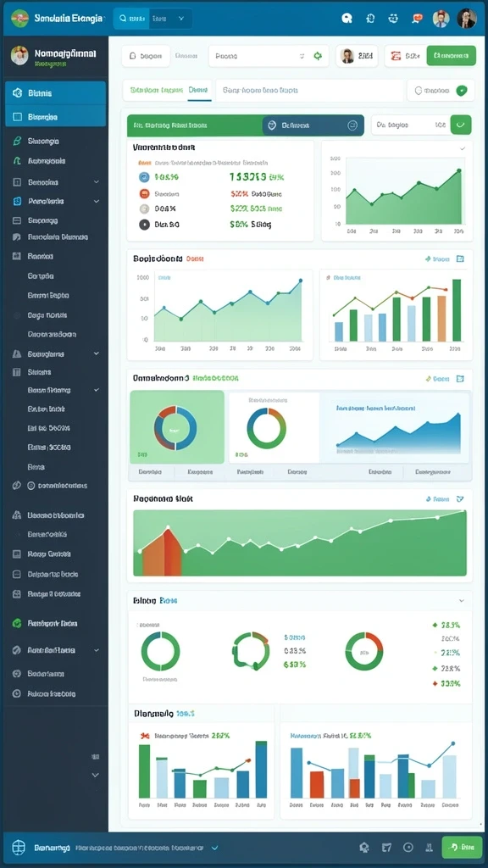This screenshot has height=868, width=488.
Task: Select the green checkmark circle sidebar icon
Action: (x=17, y=623)
